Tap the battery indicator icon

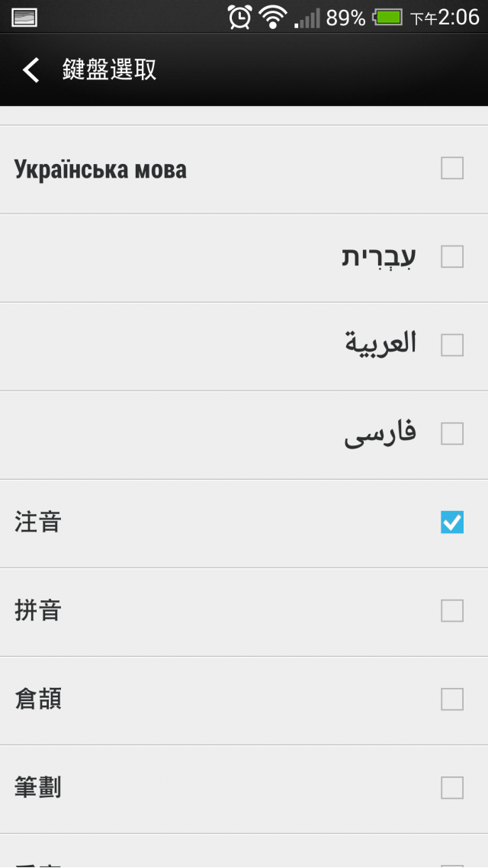387,17
